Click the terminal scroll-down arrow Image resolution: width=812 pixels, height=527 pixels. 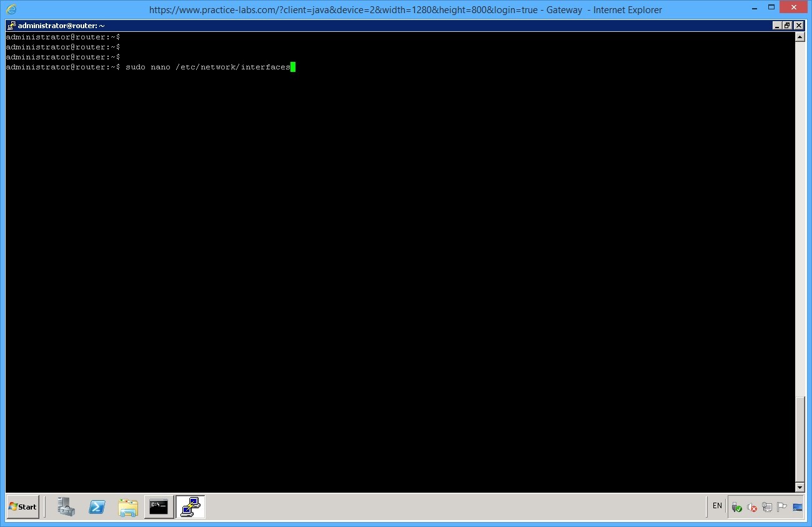(x=801, y=487)
